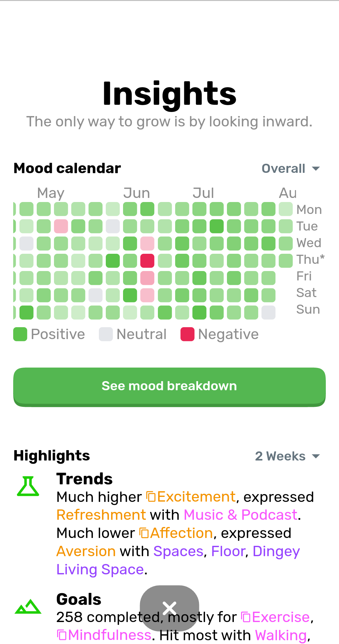
Task: Click copy icon beside Exercise
Action: tap(246, 617)
